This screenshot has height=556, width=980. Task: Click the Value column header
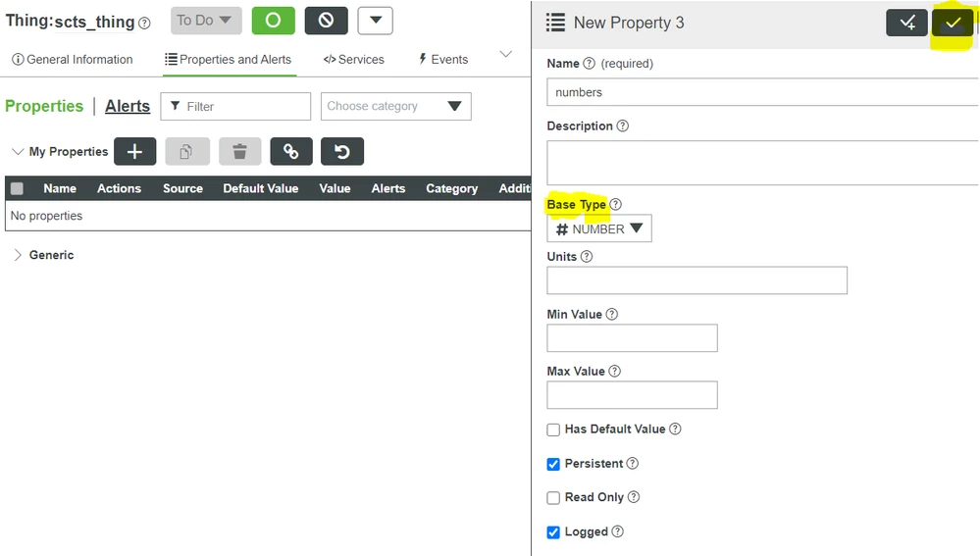pos(335,188)
